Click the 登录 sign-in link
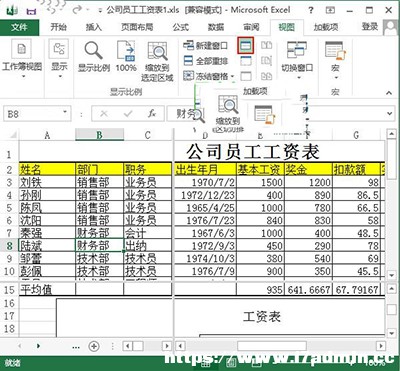400x371 pixels. [x=370, y=27]
